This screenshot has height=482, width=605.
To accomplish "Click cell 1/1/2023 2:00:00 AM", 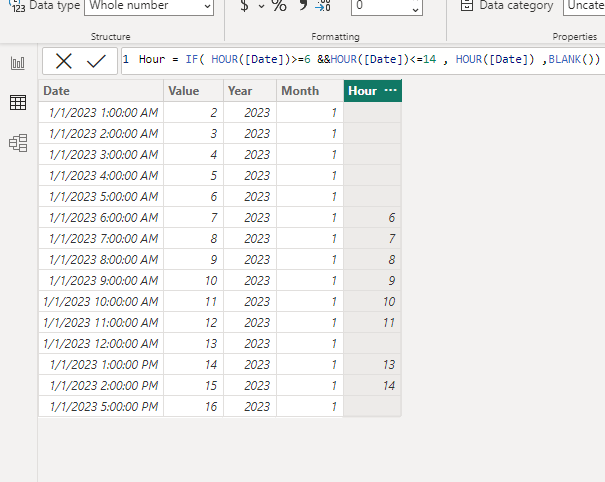I will (101, 134).
